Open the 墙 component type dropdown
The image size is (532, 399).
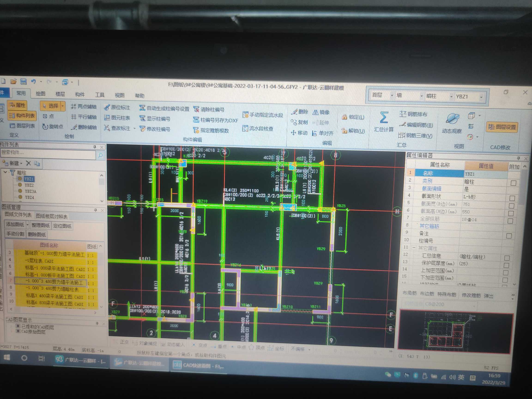click(x=421, y=96)
